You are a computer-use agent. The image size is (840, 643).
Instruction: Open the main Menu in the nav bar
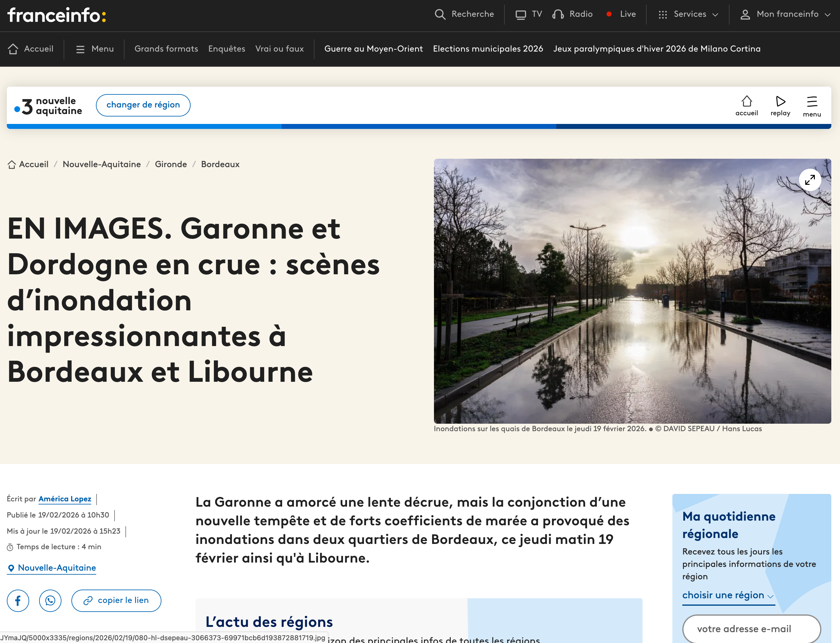tap(95, 49)
